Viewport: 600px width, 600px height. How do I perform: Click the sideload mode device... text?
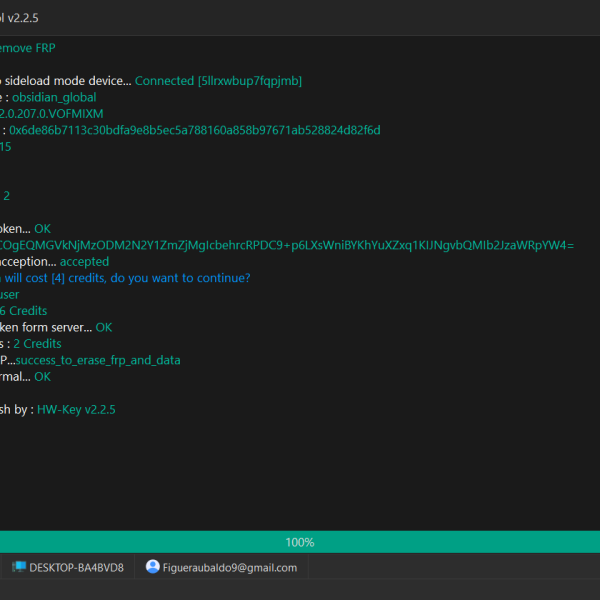pos(68,81)
